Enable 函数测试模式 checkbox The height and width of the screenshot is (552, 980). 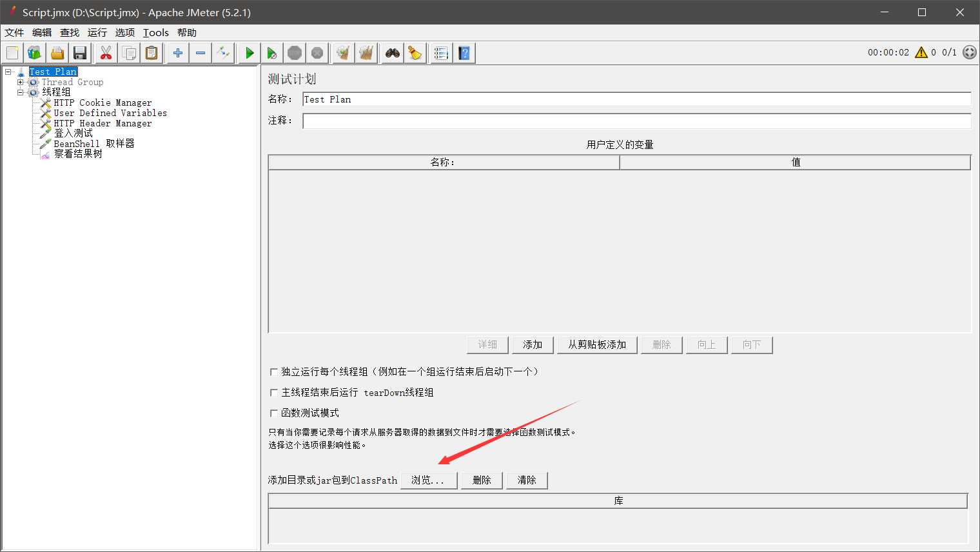point(274,413)
